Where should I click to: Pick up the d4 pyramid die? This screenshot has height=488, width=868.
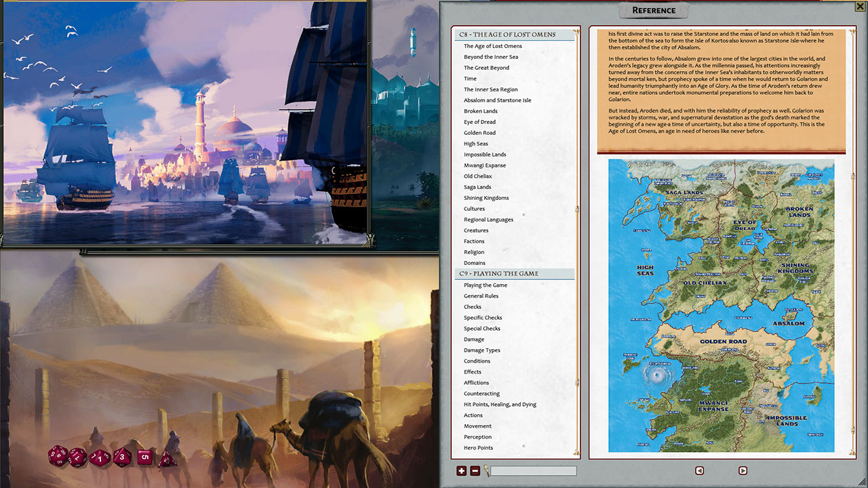pyautogui.click(x=166, y=460)
